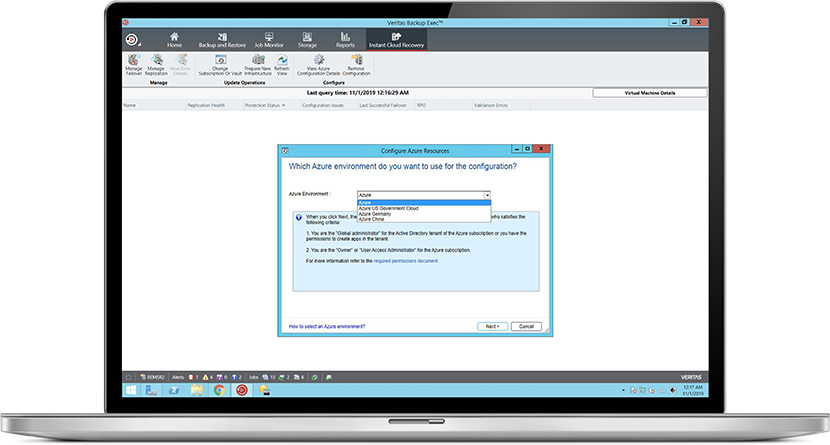
Task: Sort by the RPO column header
Action: coord(443,105)
